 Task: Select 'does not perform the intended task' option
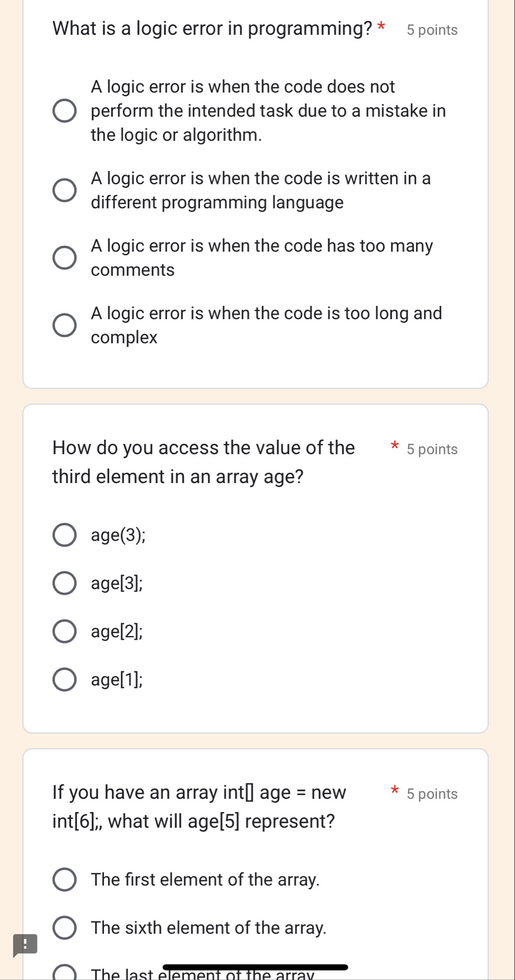coord(64,111)
